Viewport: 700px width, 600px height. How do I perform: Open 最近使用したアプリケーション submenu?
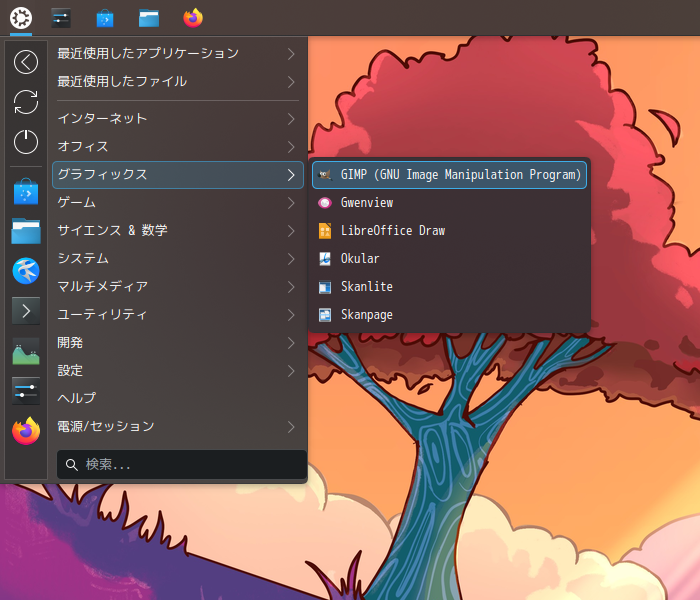[x=178, y=54]
